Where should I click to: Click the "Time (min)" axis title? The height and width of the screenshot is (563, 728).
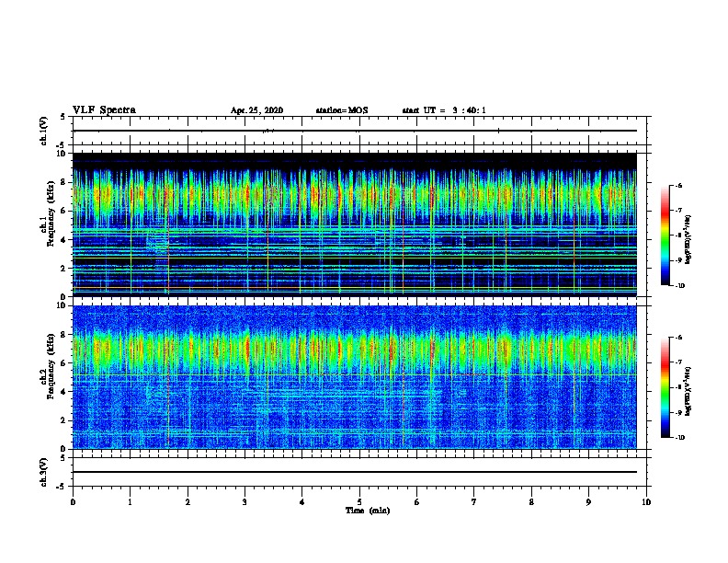coord(368,511)
